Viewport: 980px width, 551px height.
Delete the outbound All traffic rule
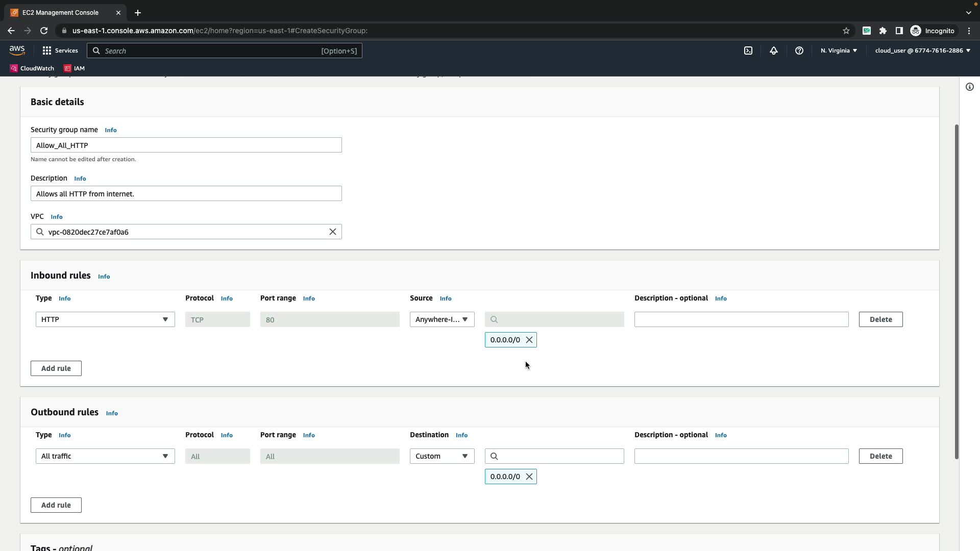[880, 456]
